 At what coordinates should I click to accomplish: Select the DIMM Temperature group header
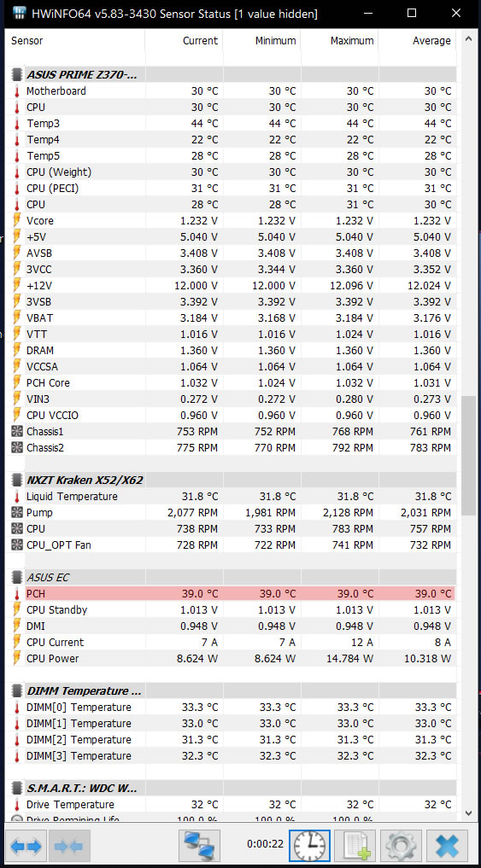233,690
